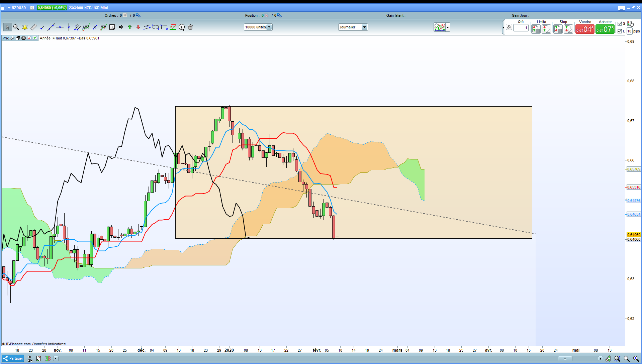
Task: Select the rectangle drawing tool
Action: pos(164,27)
